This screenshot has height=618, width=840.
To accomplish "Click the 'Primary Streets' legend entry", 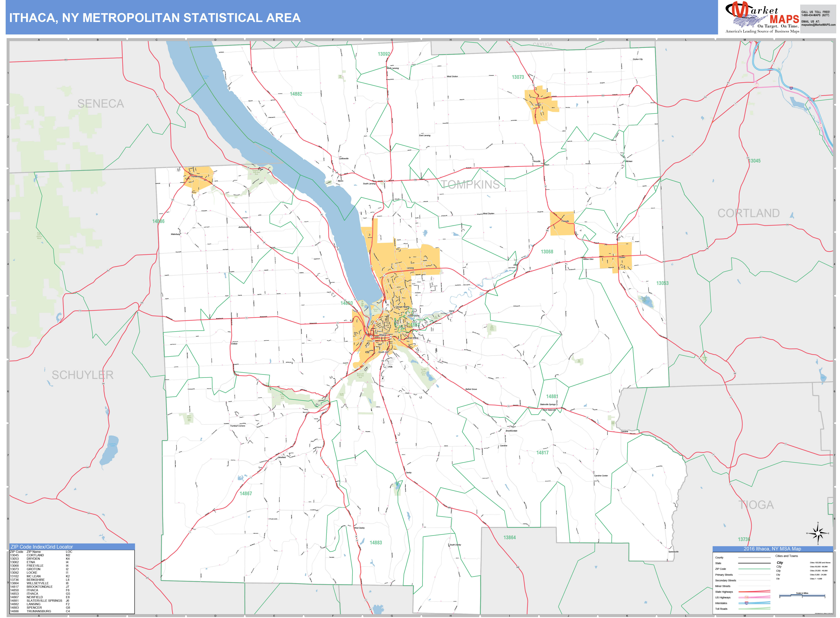I will tap(724, 575).
